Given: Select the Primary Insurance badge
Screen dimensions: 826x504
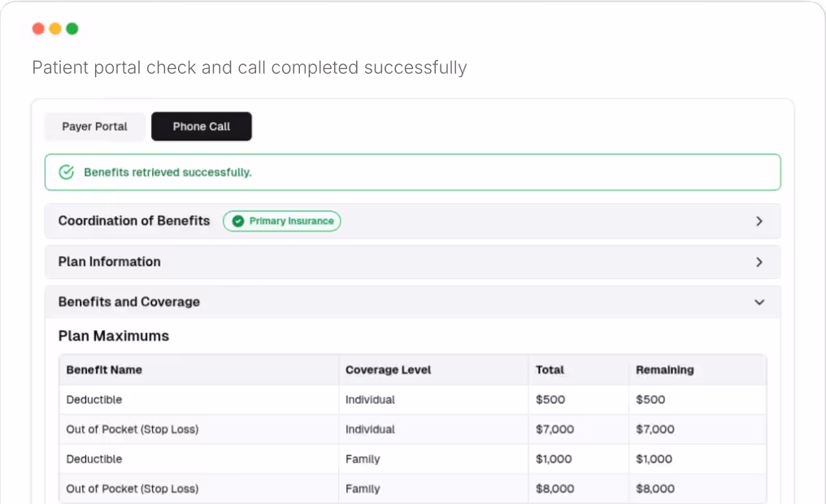Looking at the screenshot, I should click(281, 220).
